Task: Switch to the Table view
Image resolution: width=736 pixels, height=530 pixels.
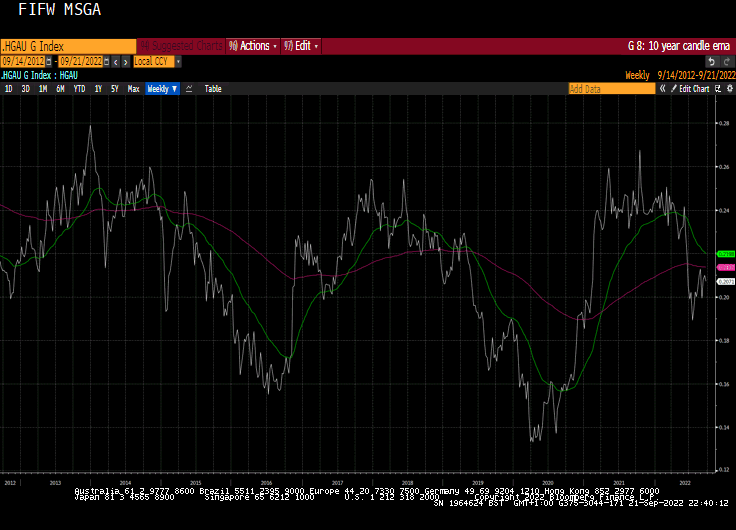Action: point(213,89)
